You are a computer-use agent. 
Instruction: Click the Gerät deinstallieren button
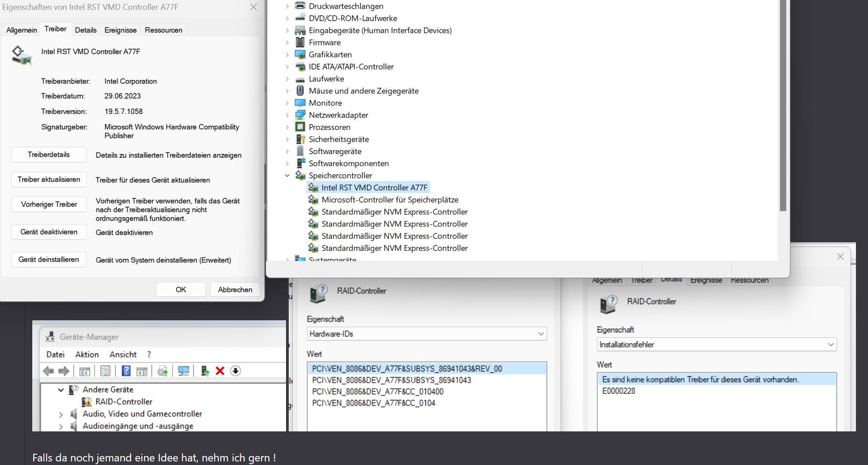[49, 259]
